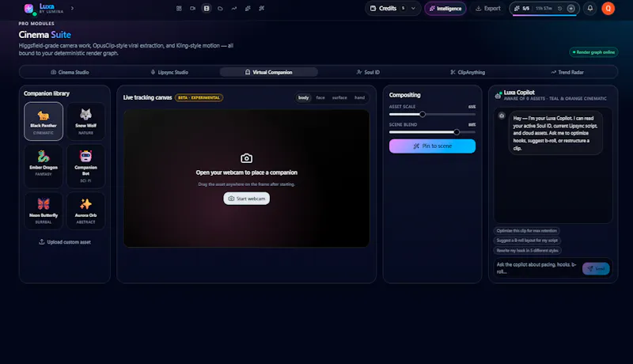Click the Intelligence button
The width and height of the screenshot is (633, 364).
click(x=445, y=9)
